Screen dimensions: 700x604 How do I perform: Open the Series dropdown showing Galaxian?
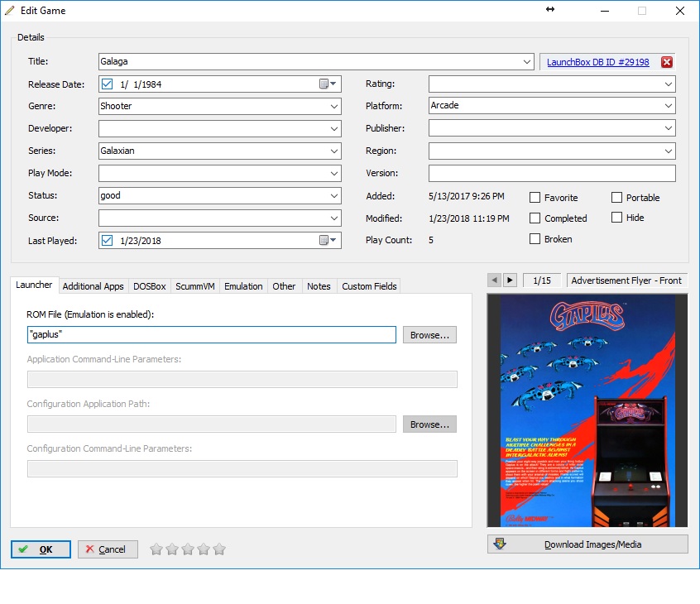pyautogui.click(x=334, y=151)
